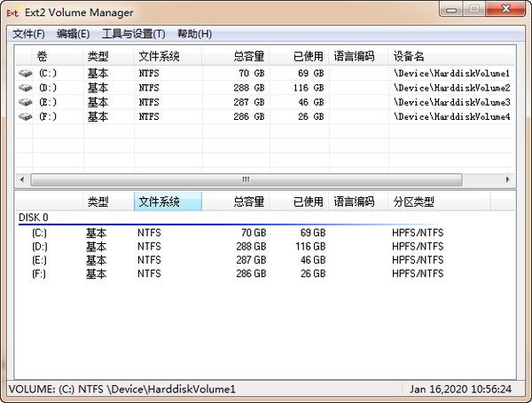Click 116 GB used value in upper list
Image resolution: width=532 pixels, height=403 pixels.
[x=309, y=88]
